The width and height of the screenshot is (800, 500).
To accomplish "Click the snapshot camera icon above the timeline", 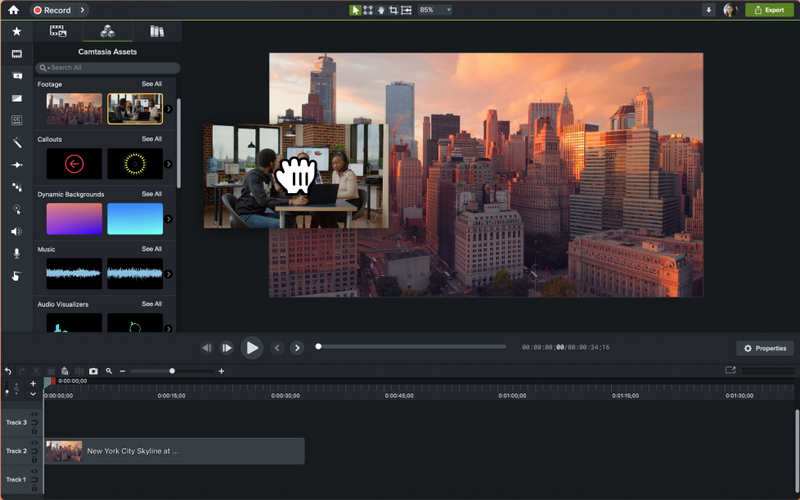I will click(93, 371).
